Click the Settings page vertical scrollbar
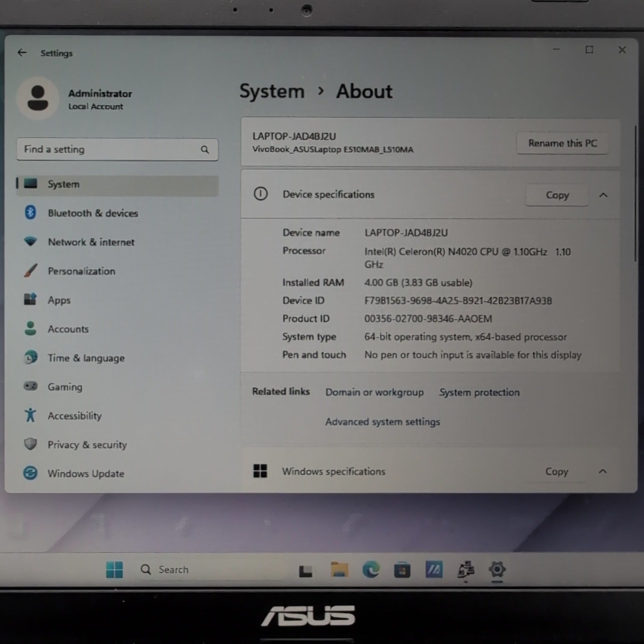 (x=635, y=193)
